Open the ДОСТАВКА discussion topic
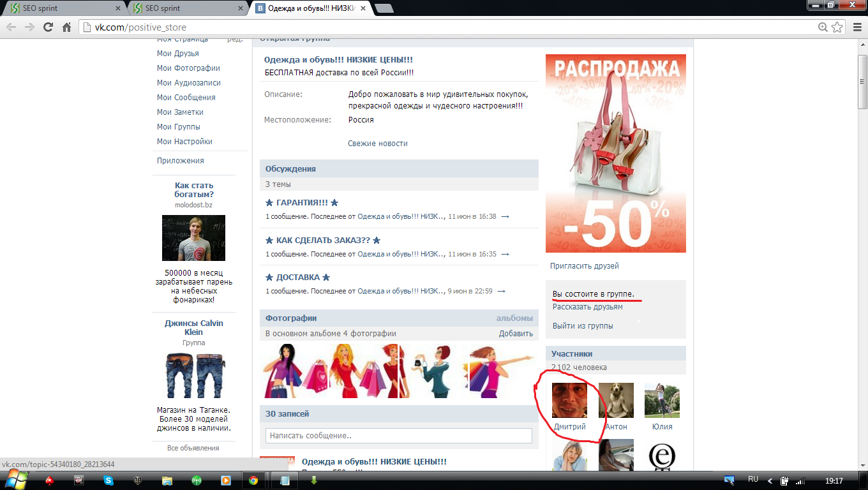This screenshot has height=490, width=868. (297, 278)
